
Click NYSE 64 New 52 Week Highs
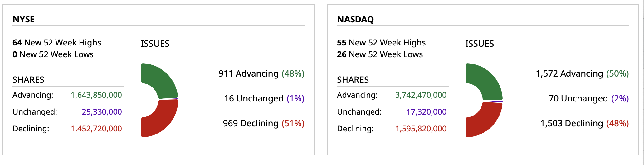point(57,42)
